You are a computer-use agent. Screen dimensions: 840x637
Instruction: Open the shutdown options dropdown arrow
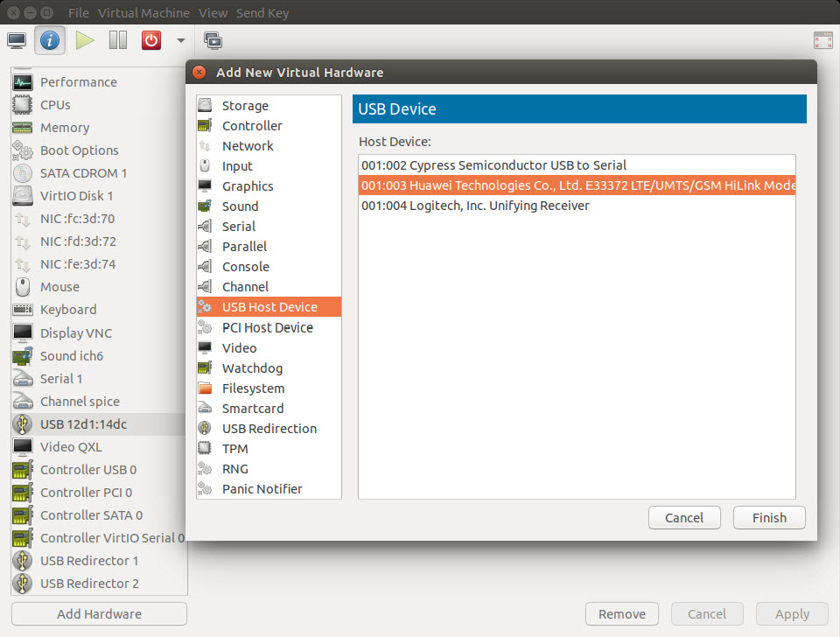click(180, 40)
